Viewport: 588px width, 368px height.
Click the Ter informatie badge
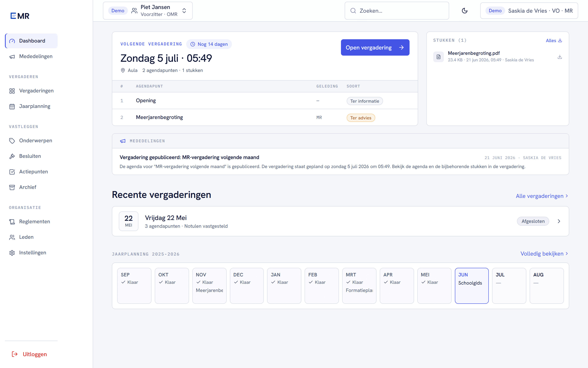pos(364,101)
